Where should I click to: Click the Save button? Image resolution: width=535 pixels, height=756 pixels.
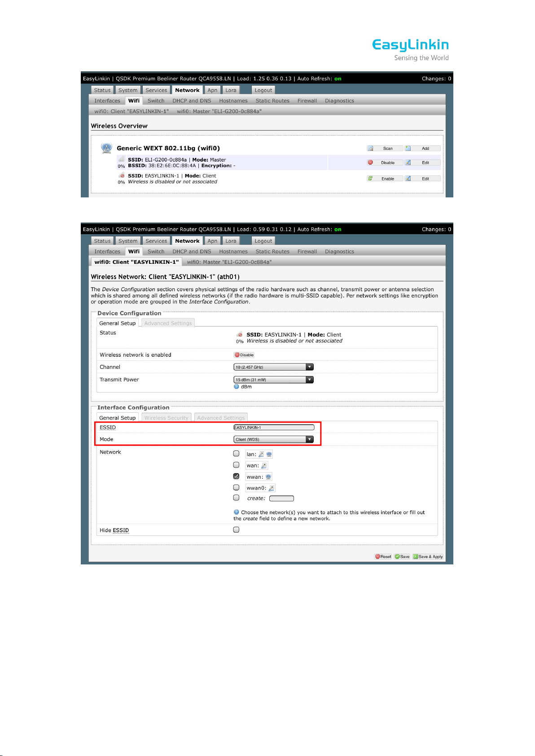[402, 557]
